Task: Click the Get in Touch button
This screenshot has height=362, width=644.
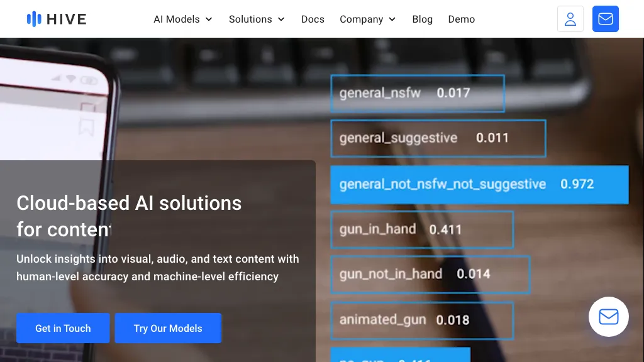Action: tap(63, 328)
